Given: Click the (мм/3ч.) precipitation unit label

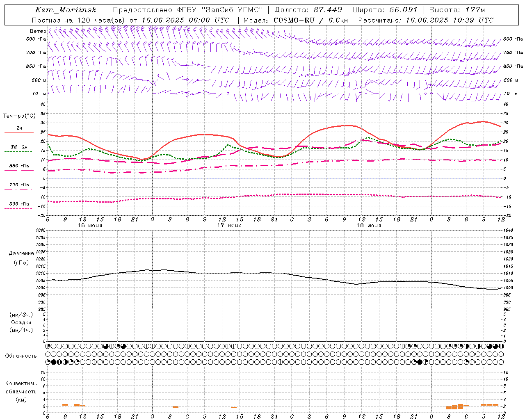Looking at the screenshot, I should pos(21,315).
